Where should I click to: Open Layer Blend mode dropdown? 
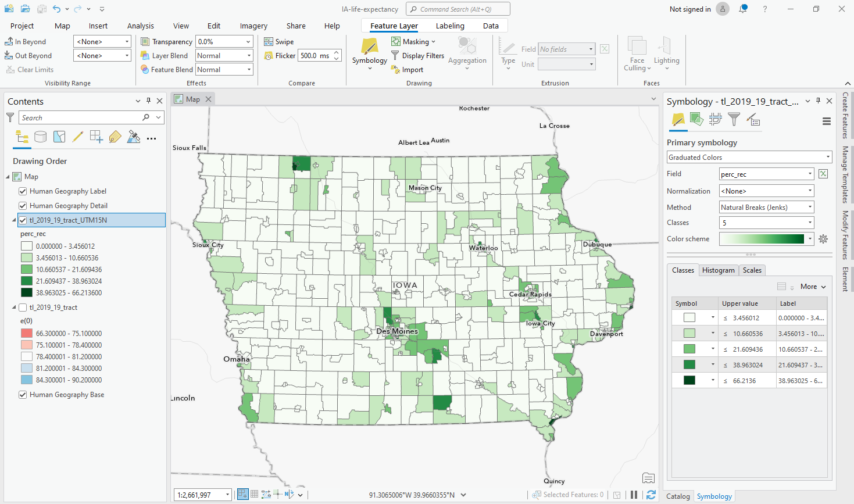click(224, 56)
